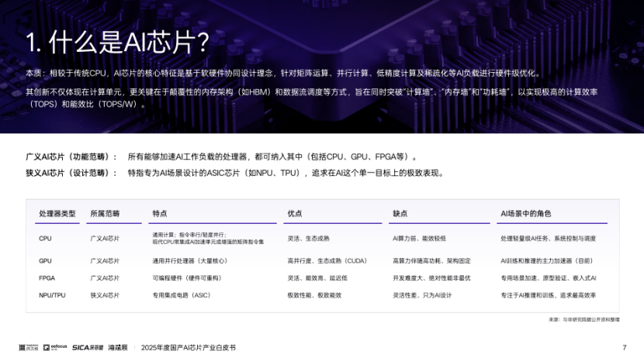Image resolution: width=644 pixels, height=358 pixels.
Task: Click the 狭义AI芯片（设计范畴）definition label
Action: [71, 173]
